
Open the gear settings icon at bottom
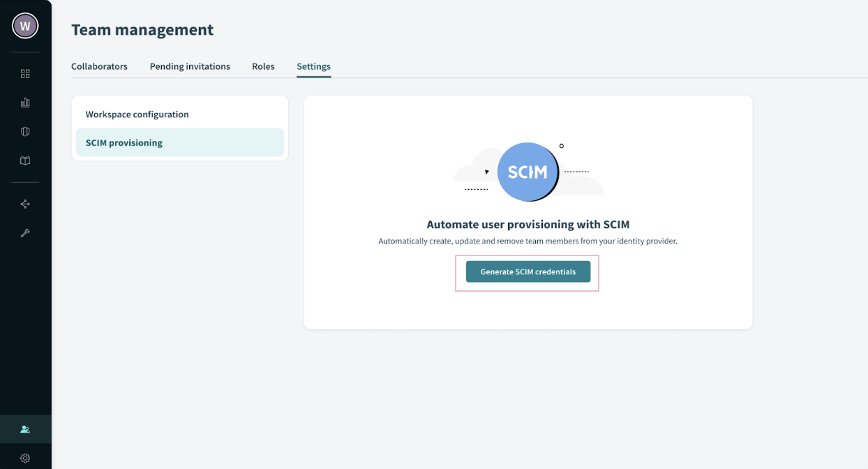(25, 459)
